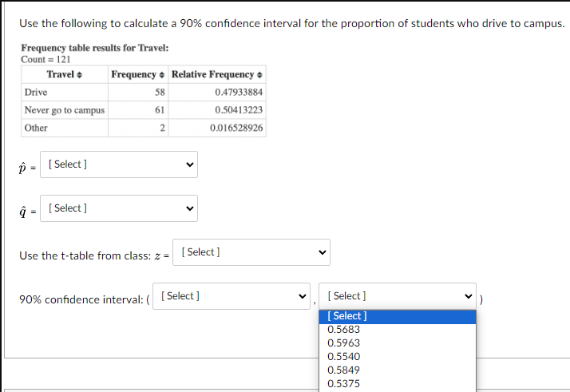This screenshot has height=392, width=570.
Task: Click the Drive frequency value 58
Action: coord(160,93)
